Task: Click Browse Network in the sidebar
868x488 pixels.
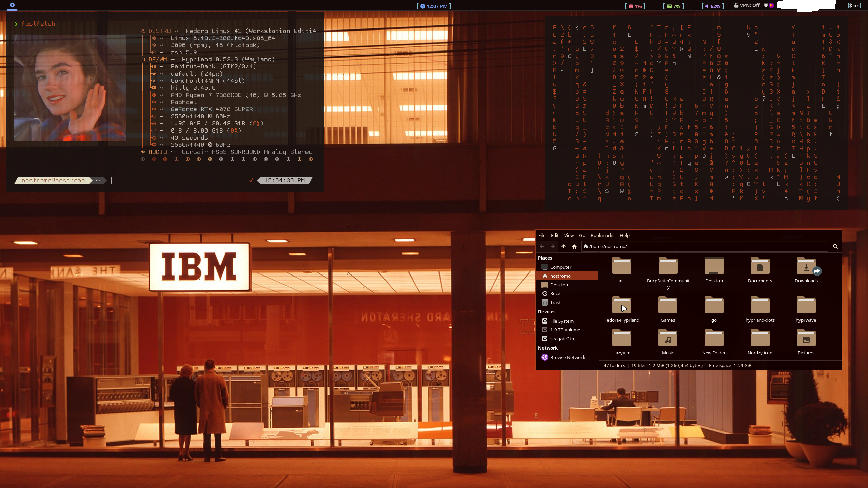Action: click(x=567, y=357)
